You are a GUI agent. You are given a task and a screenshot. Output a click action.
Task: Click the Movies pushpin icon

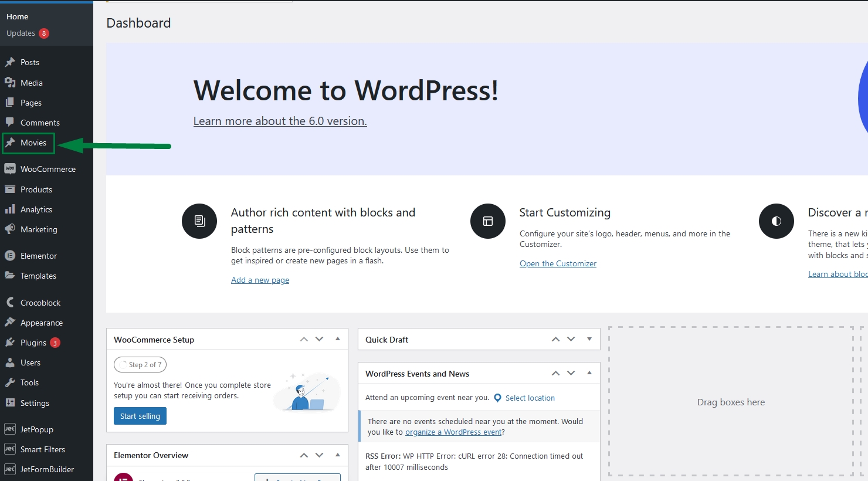[x=10, y=143]
